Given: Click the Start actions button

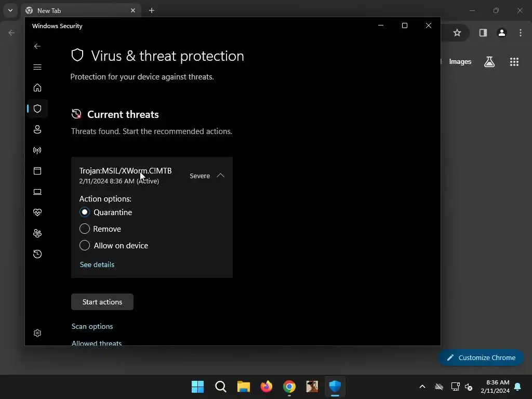Looking at the screenshot, I should pyautogui.click(x=102, y=302).
